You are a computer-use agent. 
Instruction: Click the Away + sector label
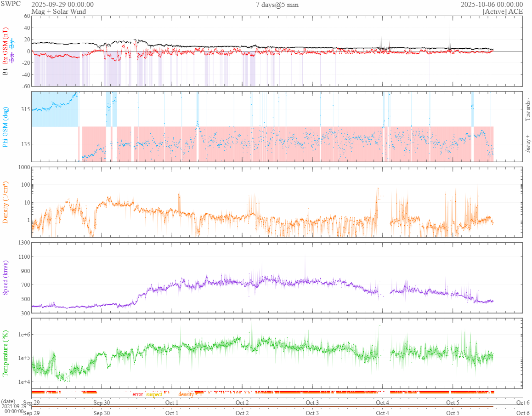click(x=527, y=142)
